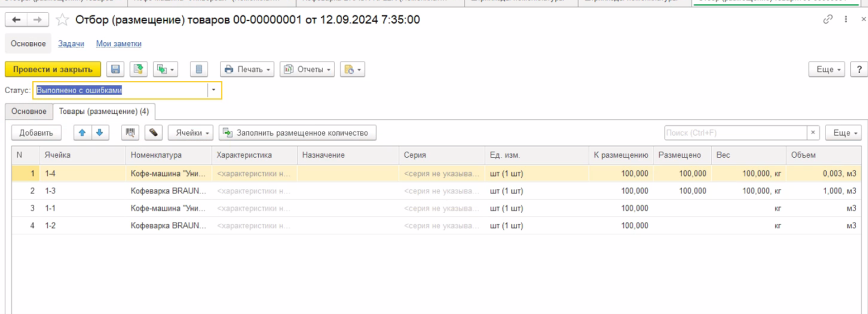Viewport: 868px width, 314px height.
Task: Click the Поиск (Ctrl+F) search field
Action: tap(735, 133)
